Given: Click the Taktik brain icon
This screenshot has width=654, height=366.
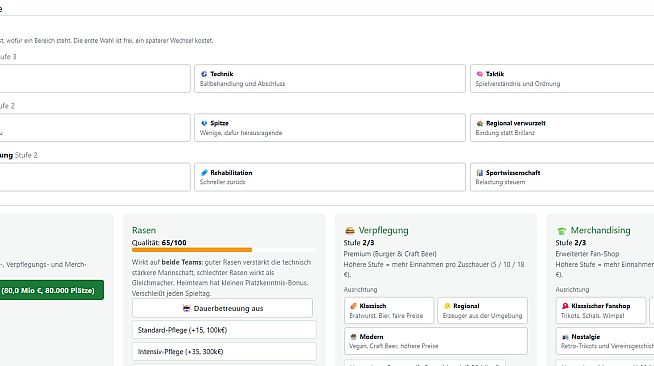Looking at the screenshot, I should pyautogui.click(x=480, y=74).
